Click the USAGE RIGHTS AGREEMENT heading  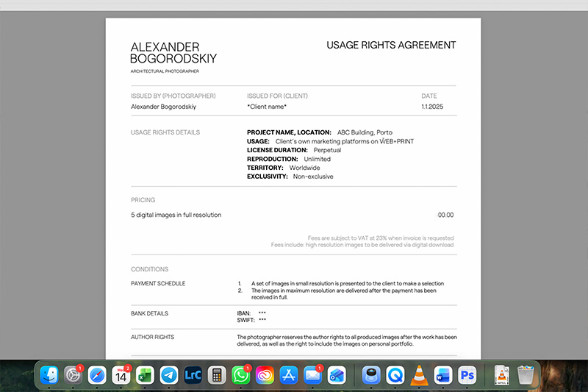tap(391, 46)
